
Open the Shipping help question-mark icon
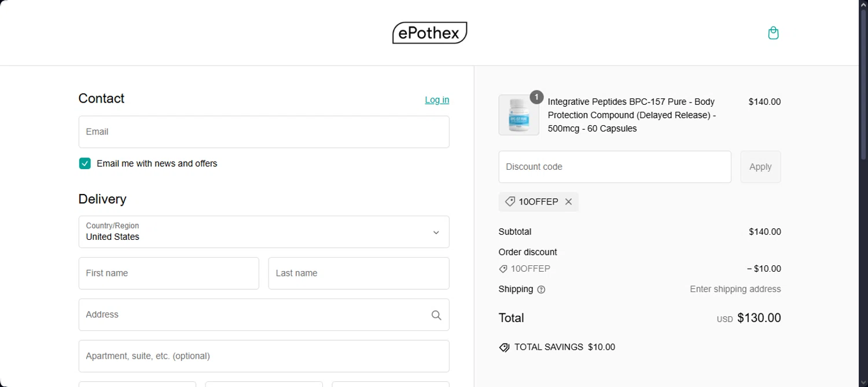[x=541, y=290]
